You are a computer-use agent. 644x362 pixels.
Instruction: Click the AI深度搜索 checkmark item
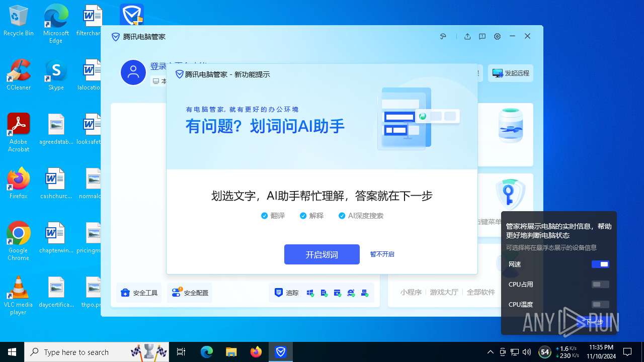(x=361, y=216)
